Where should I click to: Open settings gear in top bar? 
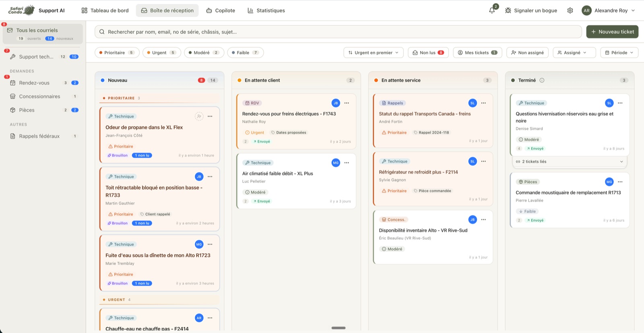pyautogui.click(x=570, y=10)
